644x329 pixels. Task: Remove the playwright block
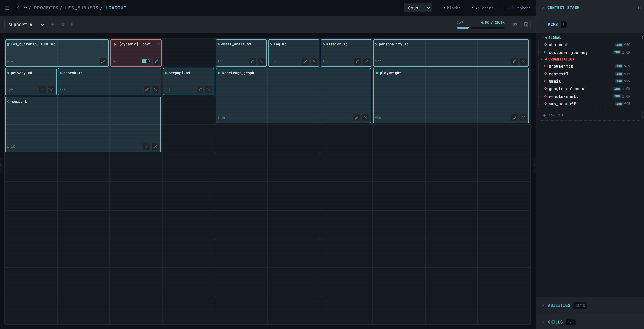523,118
